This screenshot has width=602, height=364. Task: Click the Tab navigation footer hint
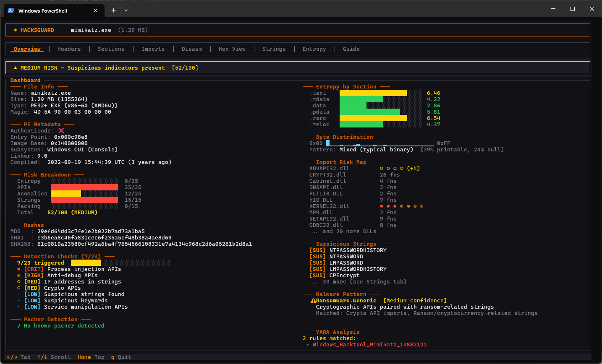(19, 357)
